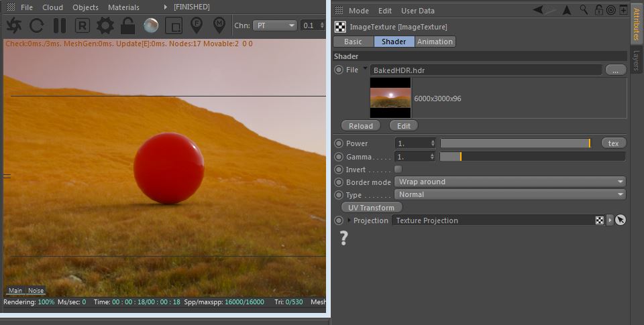
Task: Click the BakedHDR.hdr file path field
Action: pyautogui.click(x=486, y=70)
